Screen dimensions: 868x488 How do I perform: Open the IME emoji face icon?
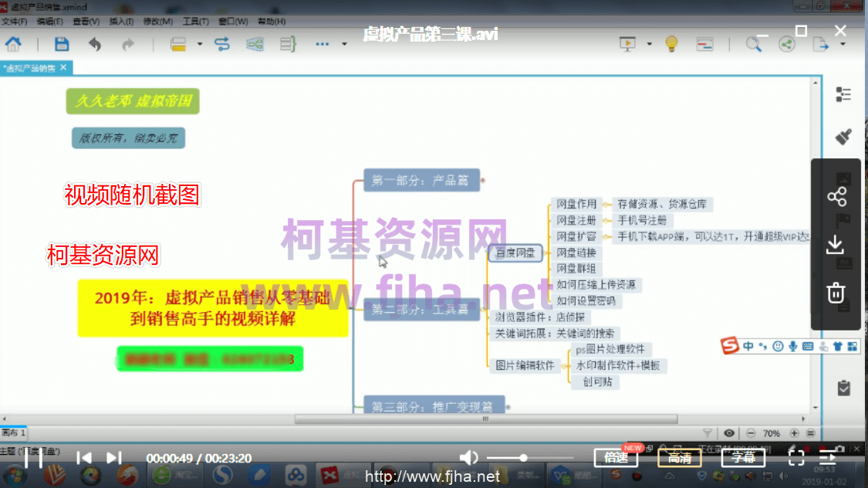point(778,346)
